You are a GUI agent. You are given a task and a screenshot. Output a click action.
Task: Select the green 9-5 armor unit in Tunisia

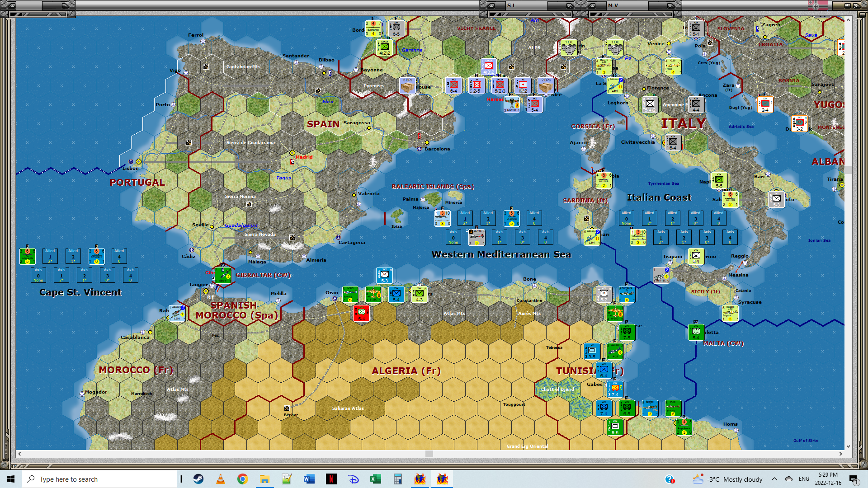[x=615, y=427]
